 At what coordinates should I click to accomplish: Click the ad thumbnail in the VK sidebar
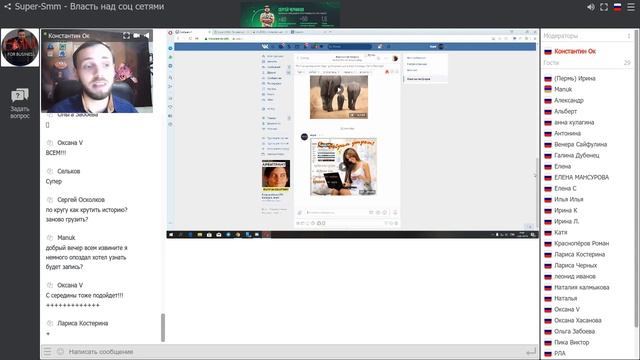276,176
